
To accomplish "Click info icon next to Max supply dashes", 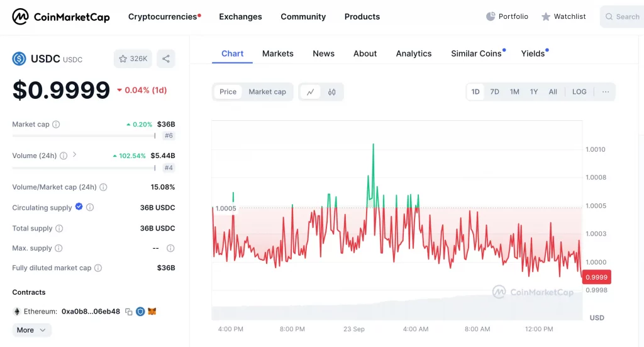I will point(170,248).
